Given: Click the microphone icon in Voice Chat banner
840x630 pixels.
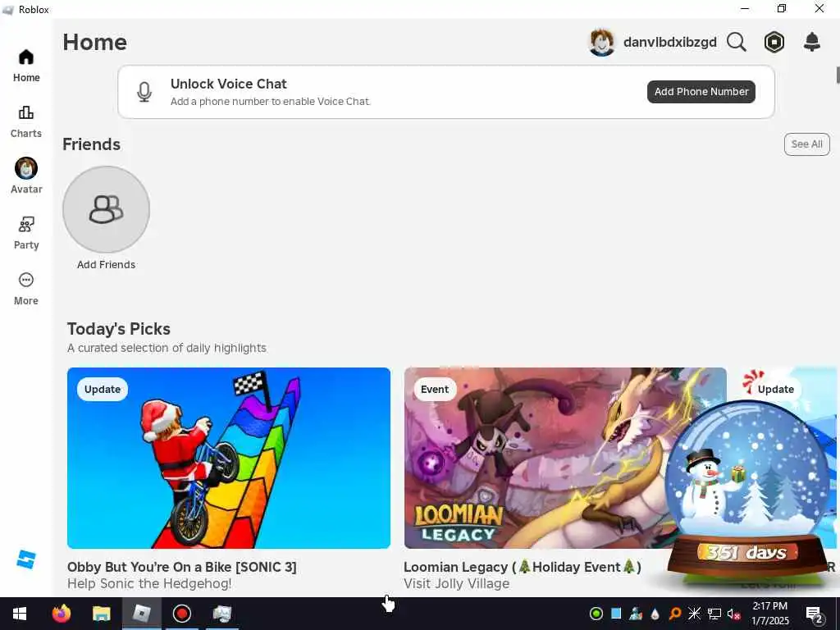Looking at the screenshot, I should pyautogui.click(x=144, y=92).
